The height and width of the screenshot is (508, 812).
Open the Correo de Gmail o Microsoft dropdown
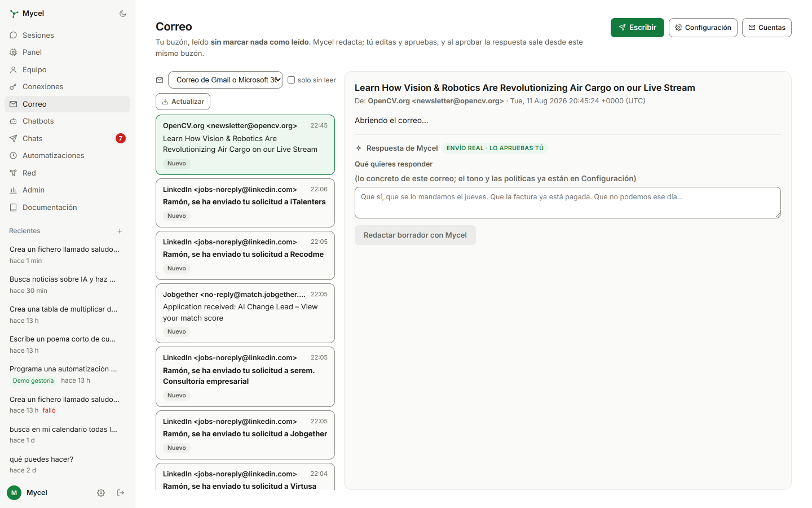coord(226,80)
